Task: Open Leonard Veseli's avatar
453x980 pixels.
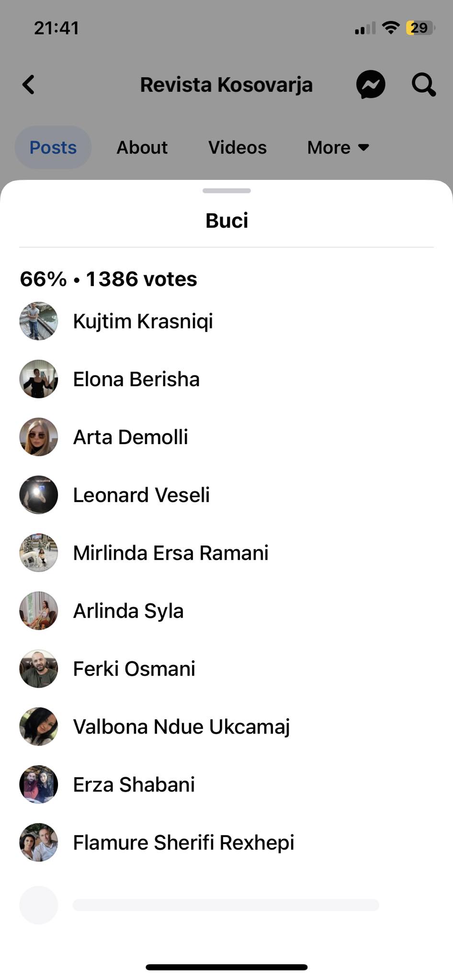Action: (x=39, y=495)
